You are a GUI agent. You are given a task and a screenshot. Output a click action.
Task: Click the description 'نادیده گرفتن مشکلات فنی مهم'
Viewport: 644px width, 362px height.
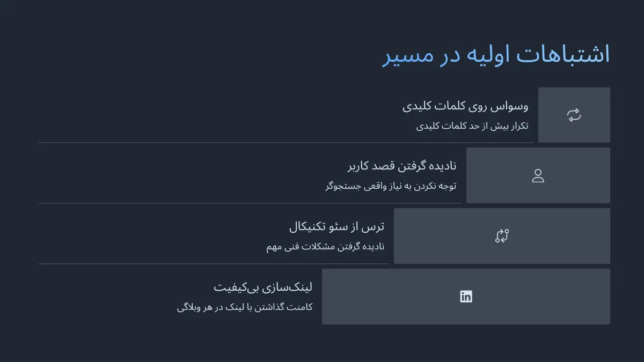[325, 247]
